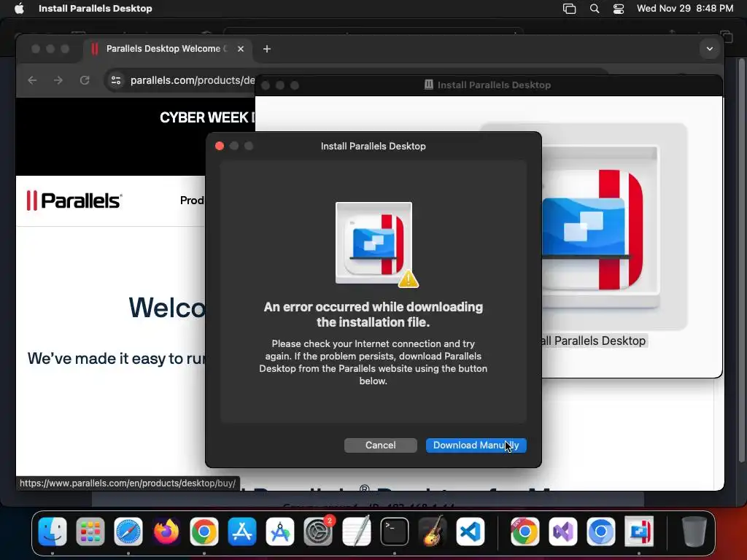Screen dimensions: 747x560
Task: View site information icon in address bar
Action: (116, 80)
